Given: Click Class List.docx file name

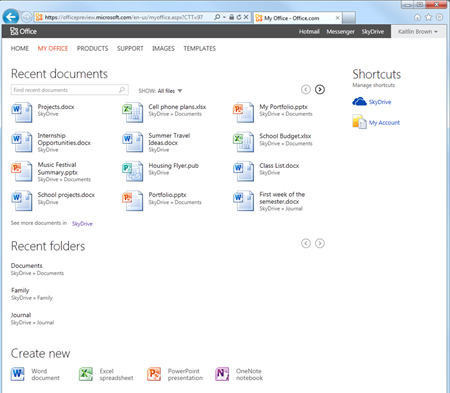Looking at the screenshot, I should [279, 165].
